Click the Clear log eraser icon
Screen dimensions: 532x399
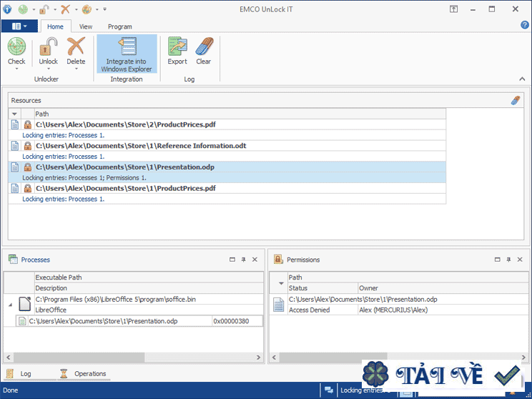coord(204,48)
